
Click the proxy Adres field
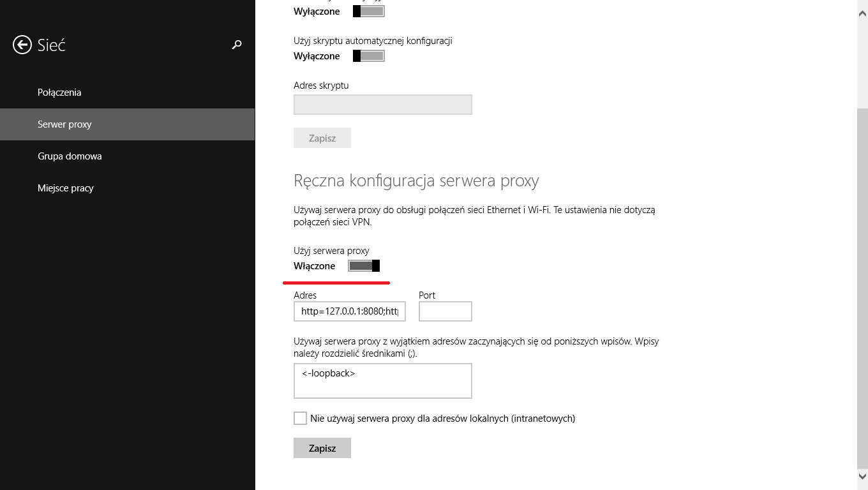tap(350, 311)
